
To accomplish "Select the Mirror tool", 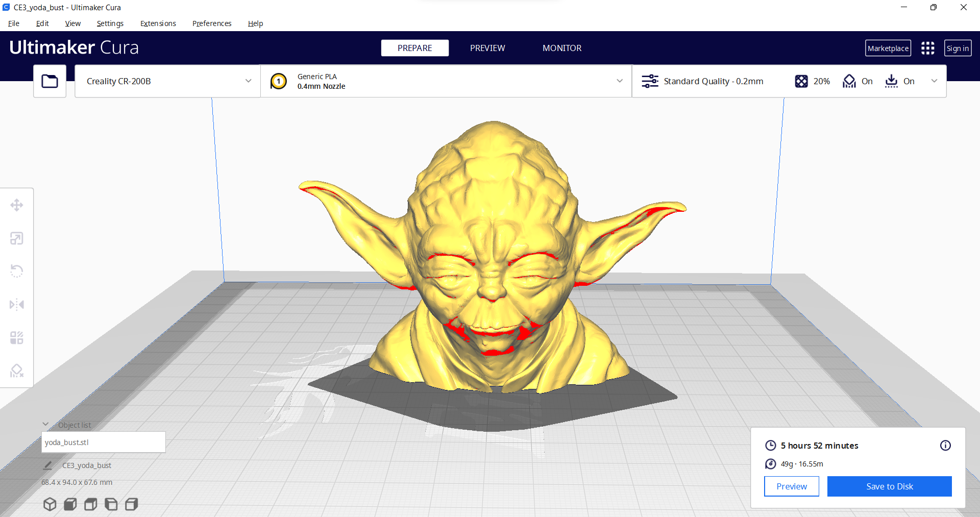I will click(x=17, y=305).
